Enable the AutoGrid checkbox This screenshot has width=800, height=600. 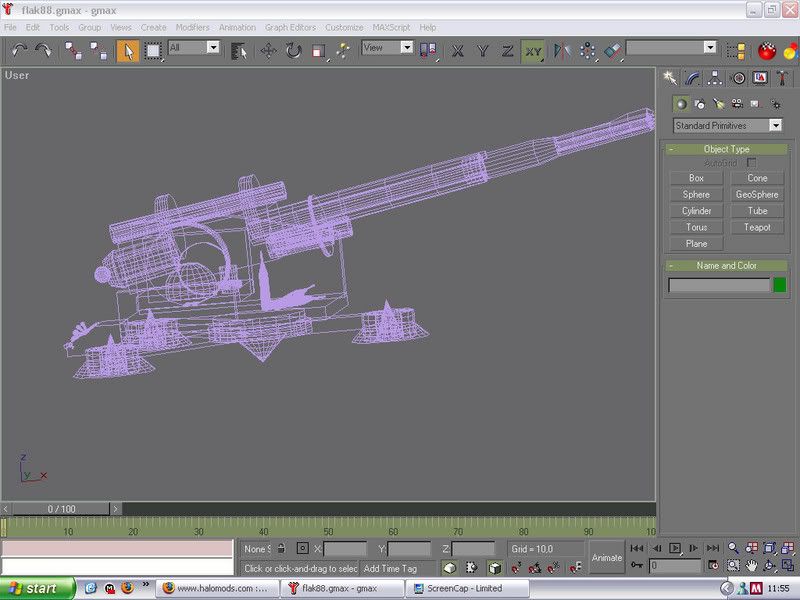click(751, 163)
